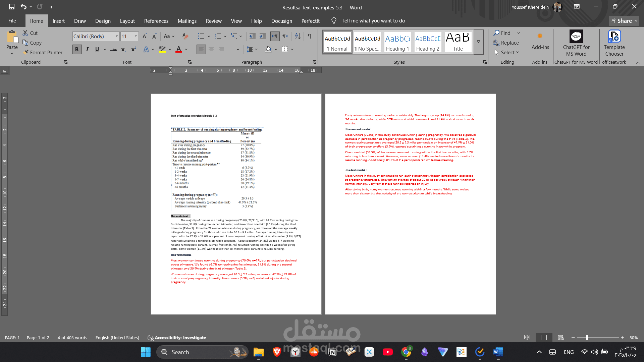
Task: Open the Add-ins gallery button
Action: (540, 41)
